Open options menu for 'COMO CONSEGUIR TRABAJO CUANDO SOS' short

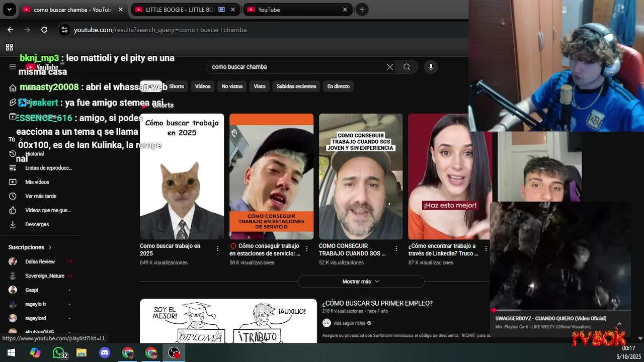click(x=396, y=248)
